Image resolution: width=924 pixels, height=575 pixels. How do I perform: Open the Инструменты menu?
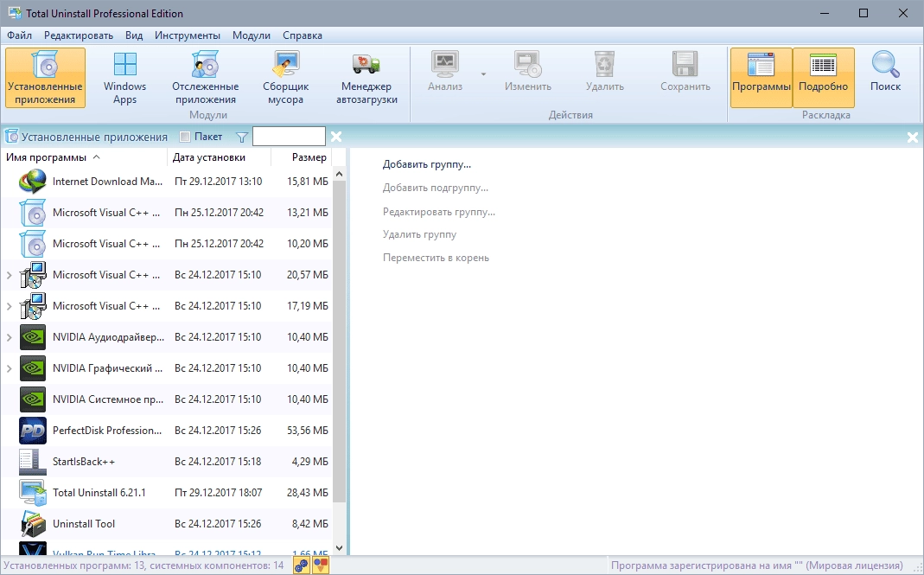tap(188, 35)
